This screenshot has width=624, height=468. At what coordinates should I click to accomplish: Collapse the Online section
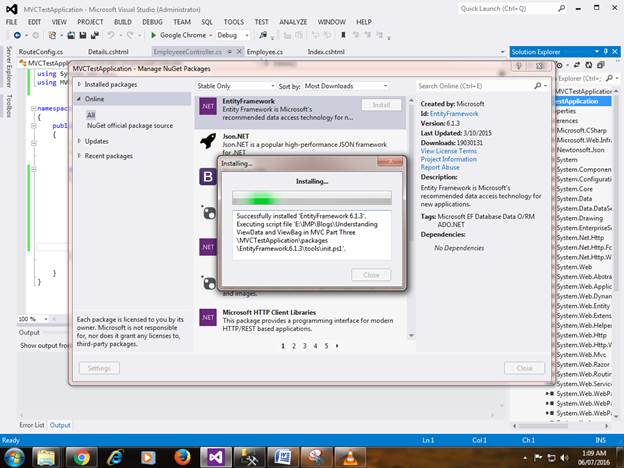(x=79, y=98)
